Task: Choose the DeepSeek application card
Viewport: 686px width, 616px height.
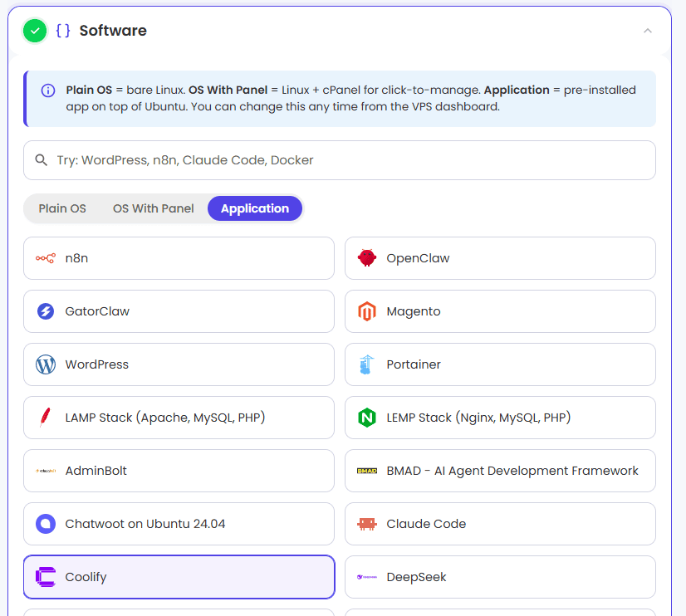Action: pos(500,577)
